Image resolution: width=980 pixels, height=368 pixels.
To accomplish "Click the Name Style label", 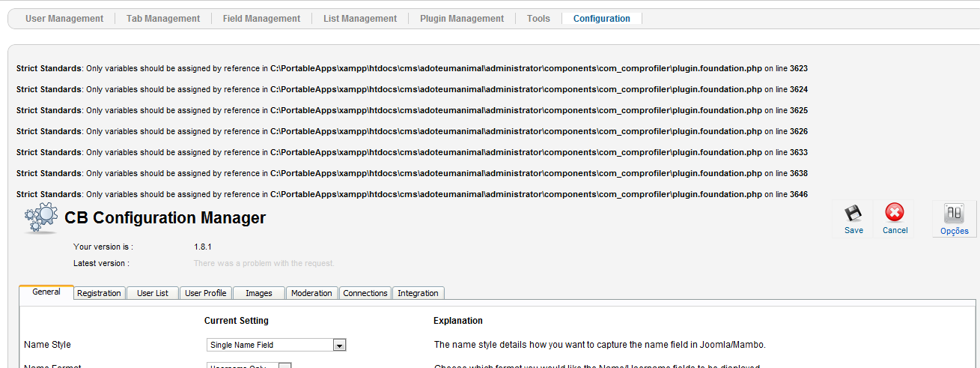I will pos(47,345).
